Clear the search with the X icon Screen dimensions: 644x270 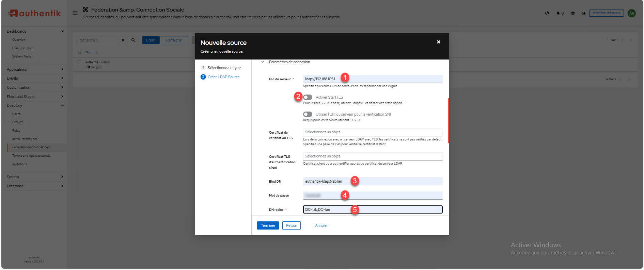(123, 40)
